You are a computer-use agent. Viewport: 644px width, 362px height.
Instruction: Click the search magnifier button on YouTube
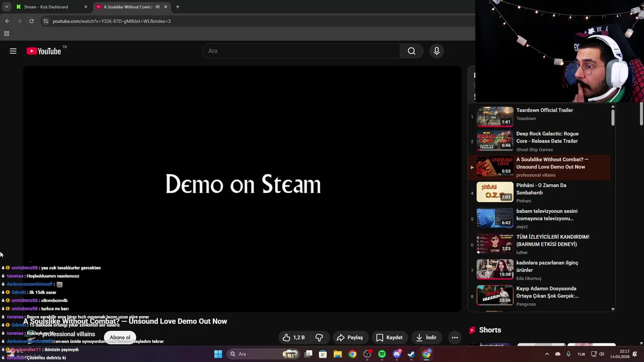(412, 51)
